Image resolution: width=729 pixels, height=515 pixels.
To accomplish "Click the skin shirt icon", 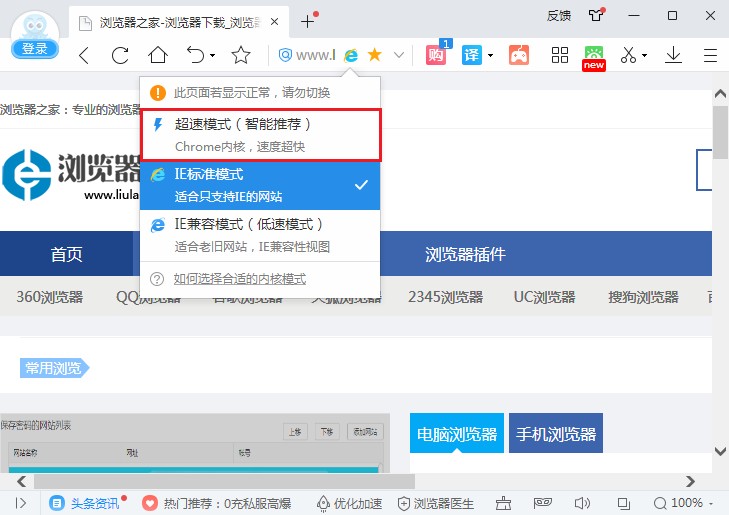I will click(x=596, y=15).
